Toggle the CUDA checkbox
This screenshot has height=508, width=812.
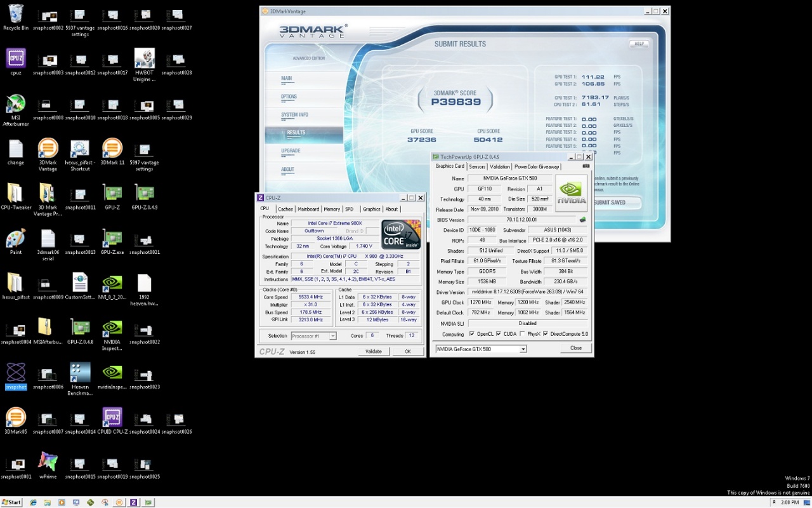(499, 334)
